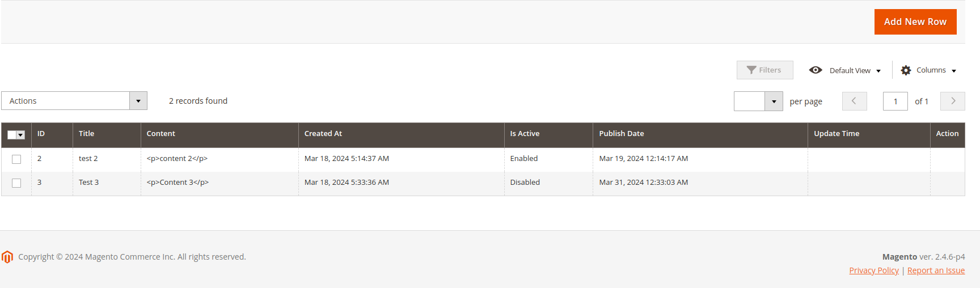Click the current page number field
This screenshot has width=980, height=288.
coord(895,101)
